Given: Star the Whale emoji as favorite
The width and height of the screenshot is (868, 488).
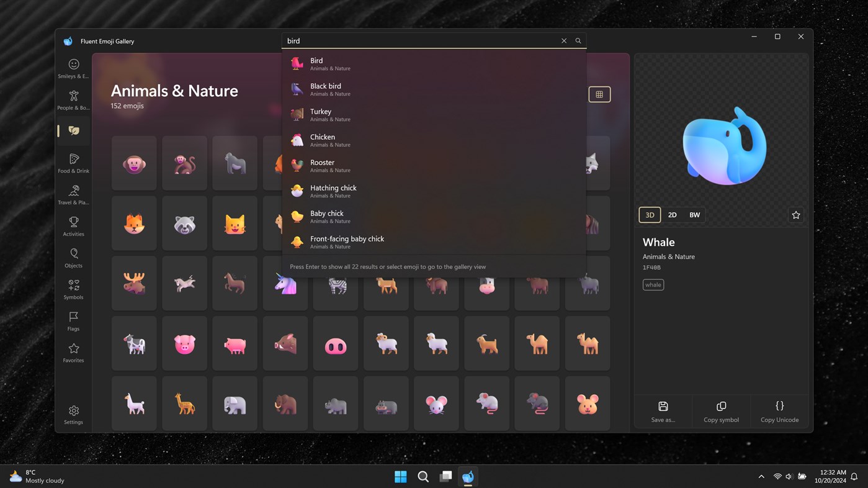Looking at the screenshot, I should click(795, 214).
